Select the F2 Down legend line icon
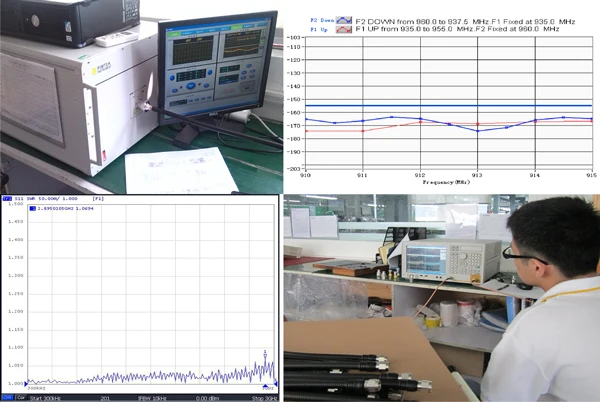 [344, 20]
